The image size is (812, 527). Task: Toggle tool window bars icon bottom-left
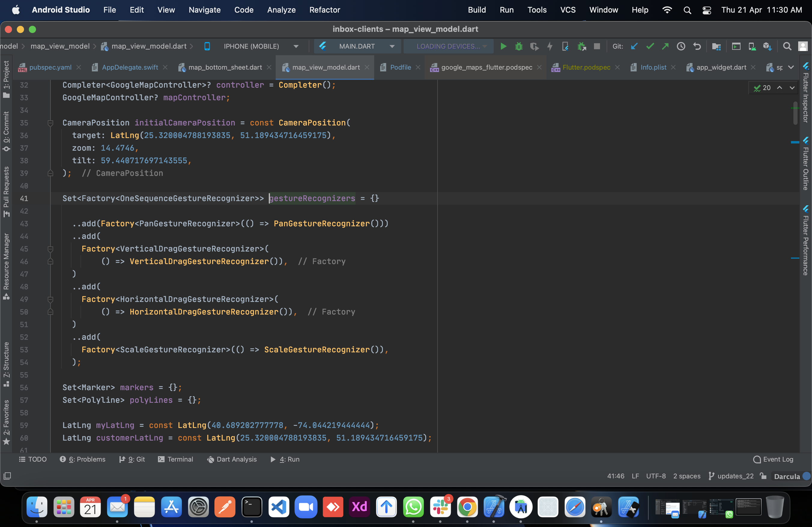coord(7,476)
